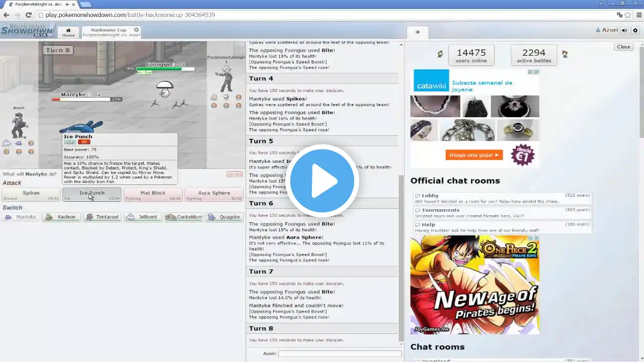The image size is (644, 362).
Task: Switch to Kecleon
Action: point(61,217)
